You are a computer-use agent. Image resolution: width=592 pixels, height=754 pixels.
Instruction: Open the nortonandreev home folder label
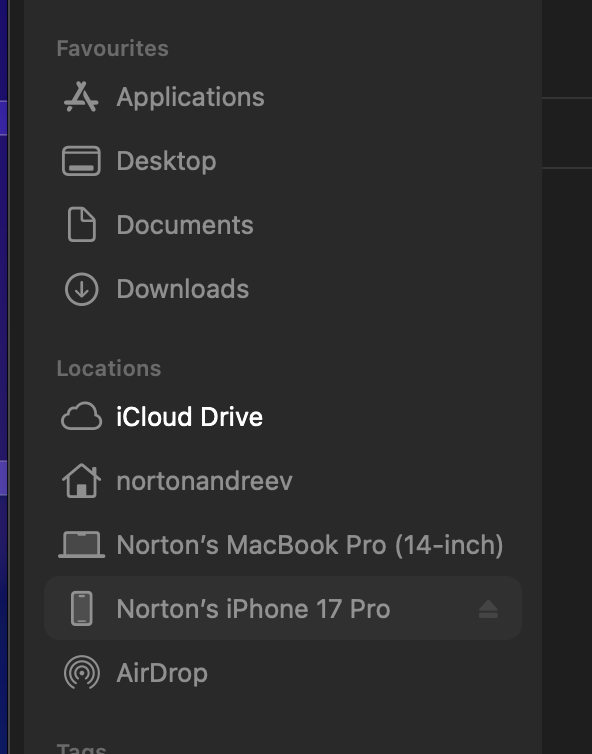tap(204, 481)
